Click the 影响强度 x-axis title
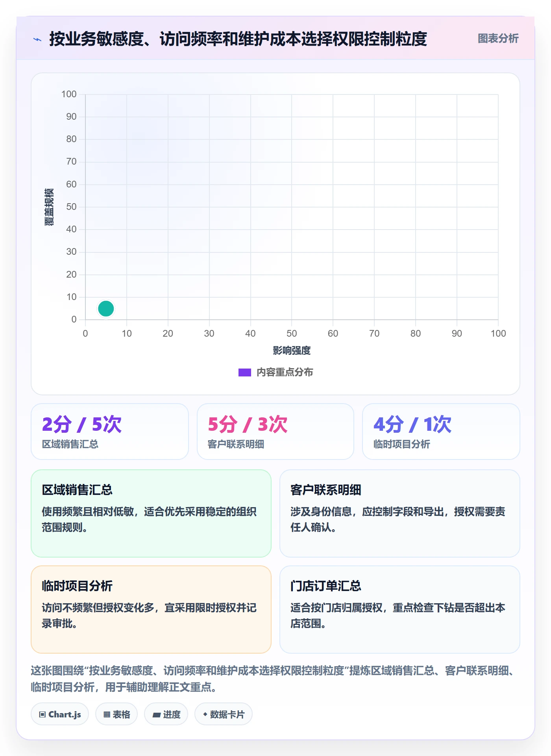 pyautogui.click(x=292, y=350)
